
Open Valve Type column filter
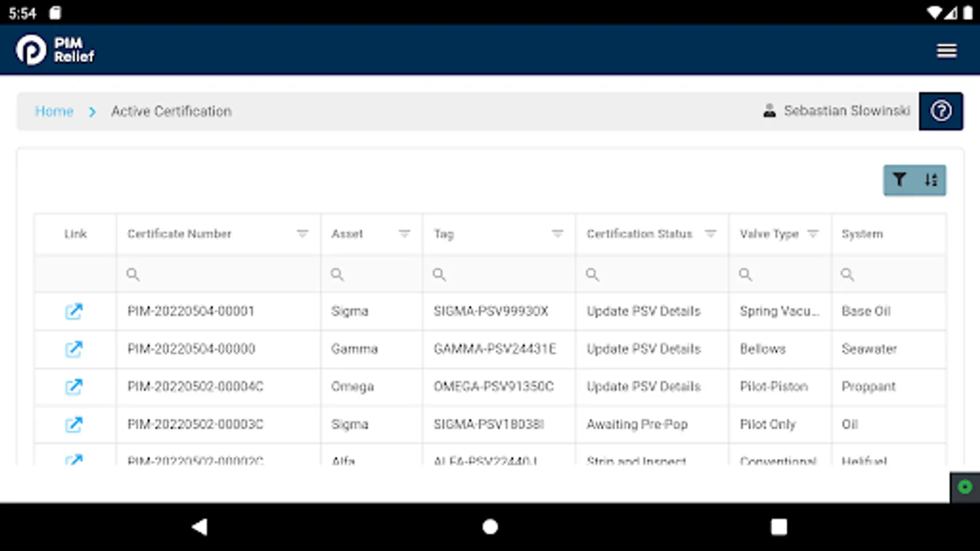813,233
